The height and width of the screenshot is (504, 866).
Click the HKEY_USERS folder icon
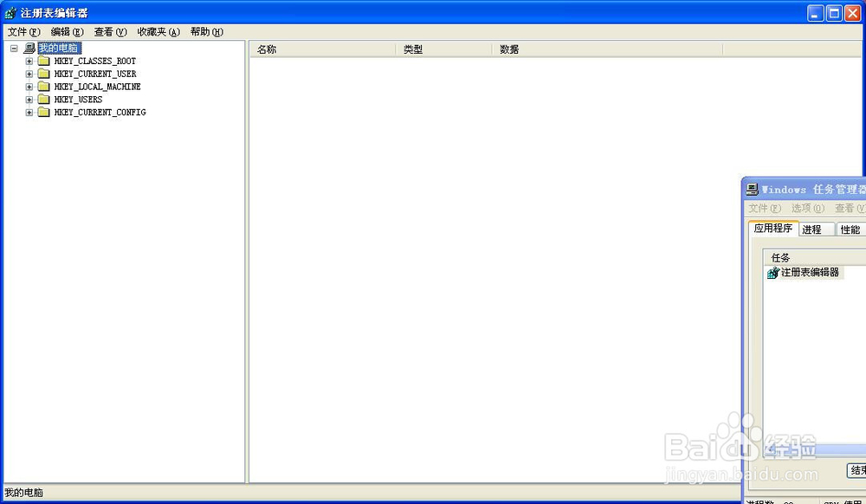point(43,100)
